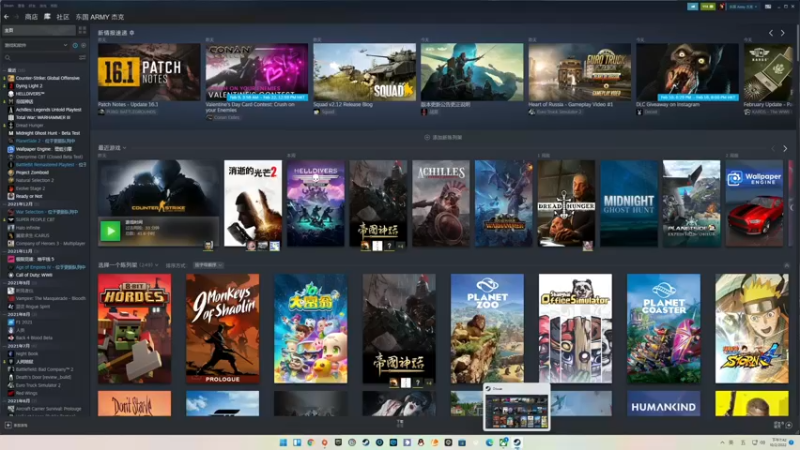The width and height of the screenshot is (800, 450).
Task: Switch library to grid view icon
Action: pos(82,31)
